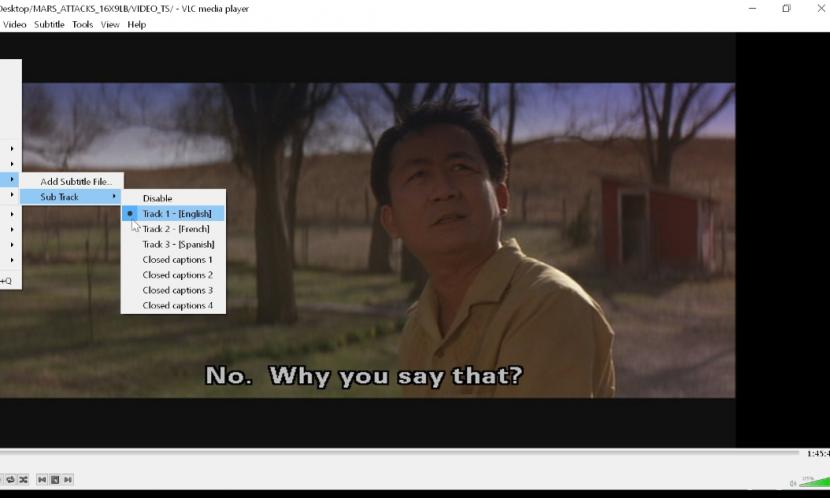Select Track 1 - [English] subtitle
The height and width of the screenshot is (498, 830).
pos(174,213)
